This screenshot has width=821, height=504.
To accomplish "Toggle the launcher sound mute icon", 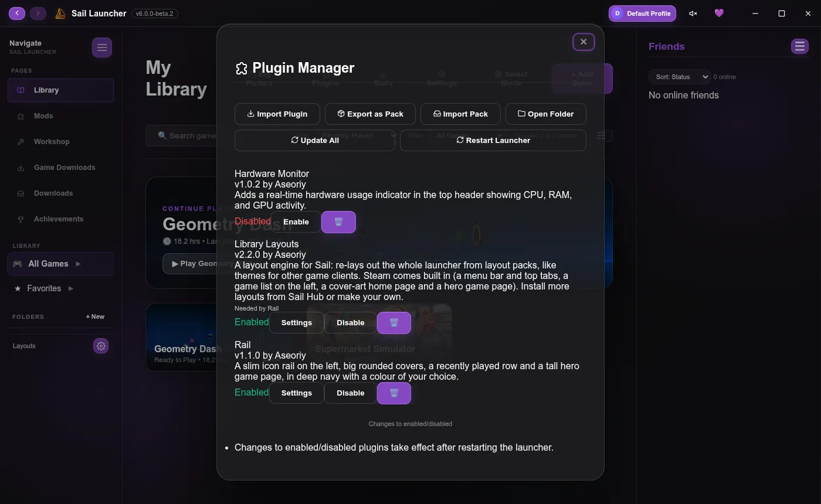I will click(x=693, y=13).
